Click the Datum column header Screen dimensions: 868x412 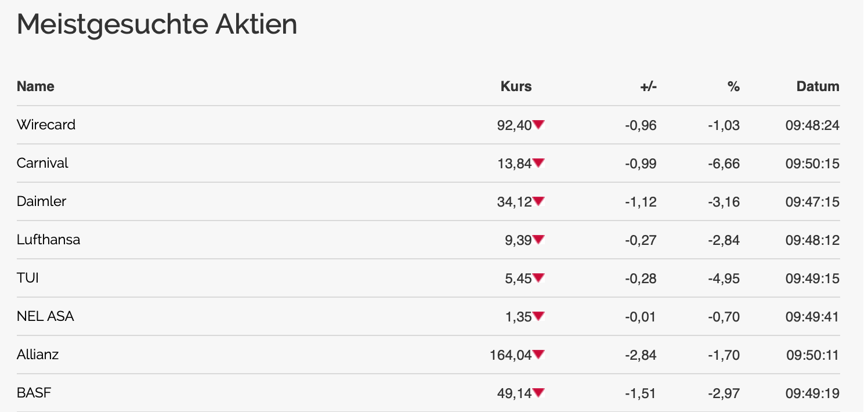pos(818,86)
